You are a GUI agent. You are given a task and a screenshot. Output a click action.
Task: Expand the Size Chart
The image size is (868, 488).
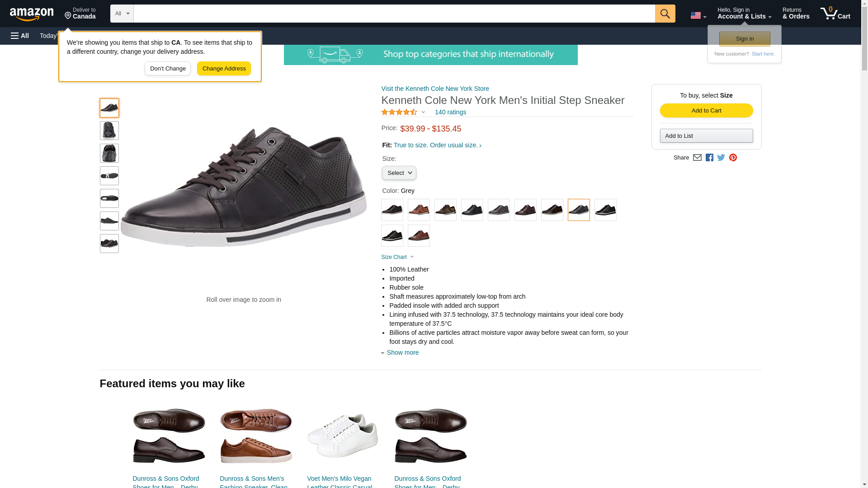pyautogui.click(x=397, y=257)
